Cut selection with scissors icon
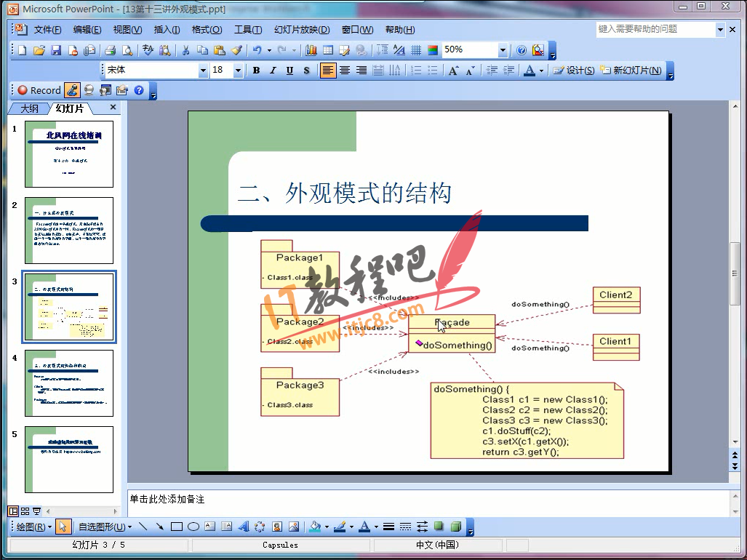This screenshot has width=747, height=560. tap(185, 50)
